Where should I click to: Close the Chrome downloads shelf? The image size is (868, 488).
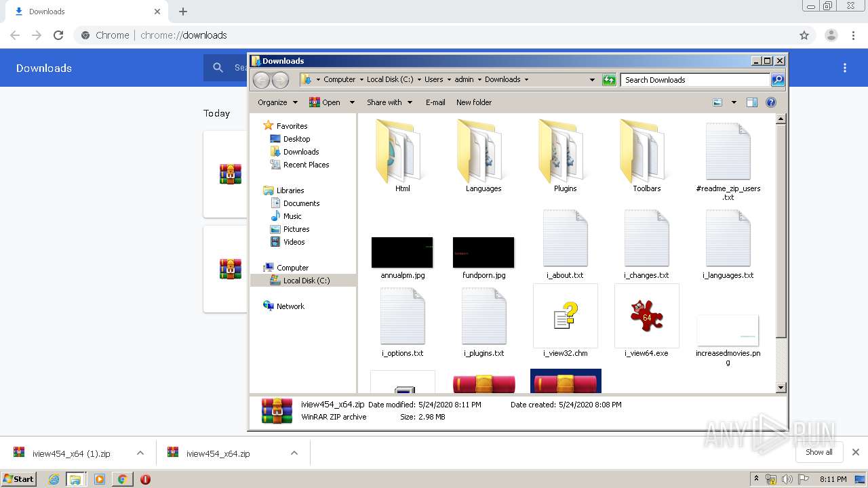tap(856, 452)
